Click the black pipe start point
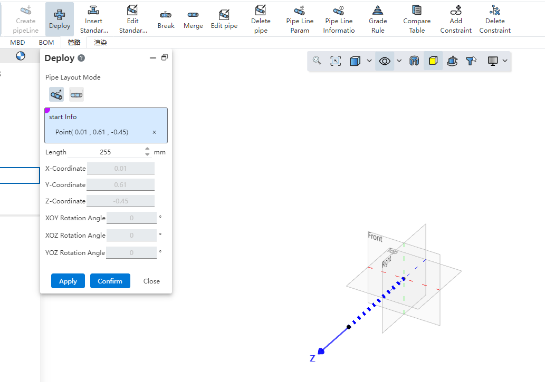The width and height of the screenshot is (545, 382). (x=349, y=327)
